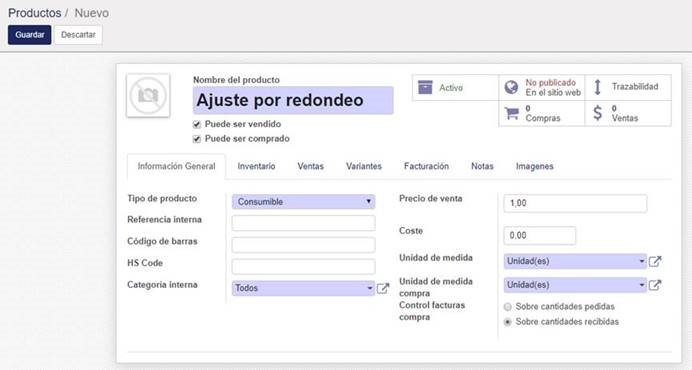Click the Ventas dollar sign icon
The image size is (692, 370).
[597, 113]
